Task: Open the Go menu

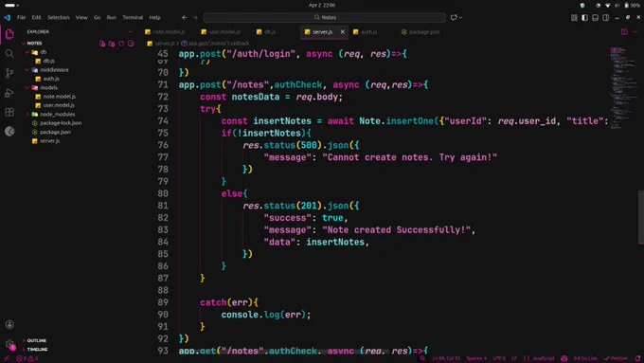Action: [97, 18]
